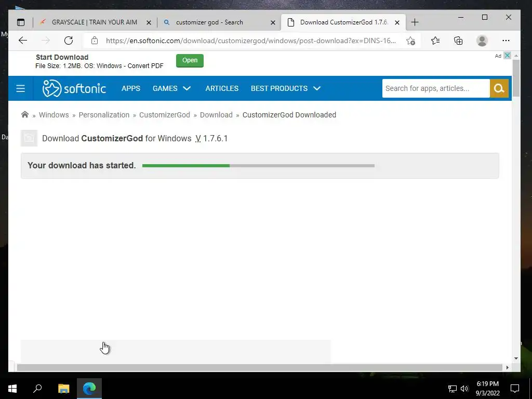Switch to customizer god - Search tab
The image size is (532, 399).
(x=219, y=22)
